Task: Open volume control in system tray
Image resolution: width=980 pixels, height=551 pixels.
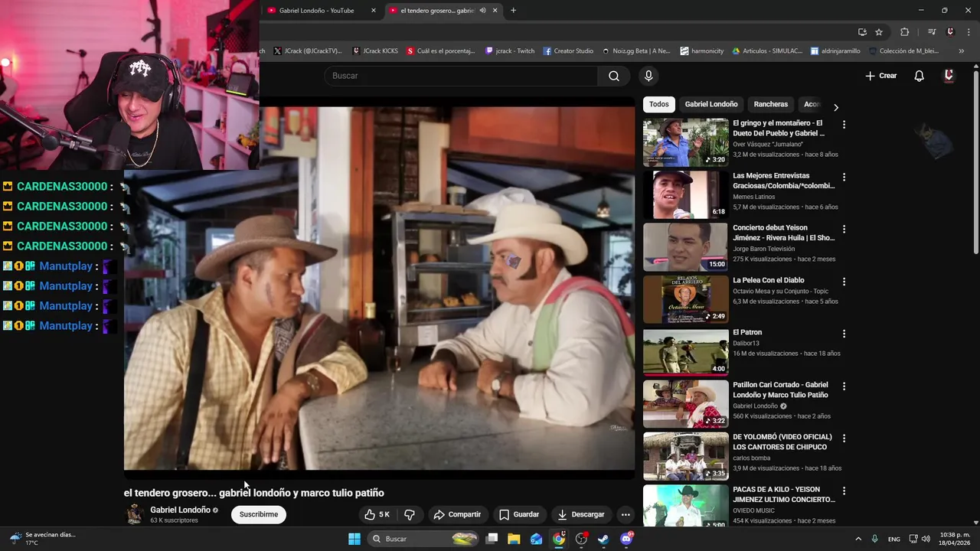Action: [x=926, y=539]
